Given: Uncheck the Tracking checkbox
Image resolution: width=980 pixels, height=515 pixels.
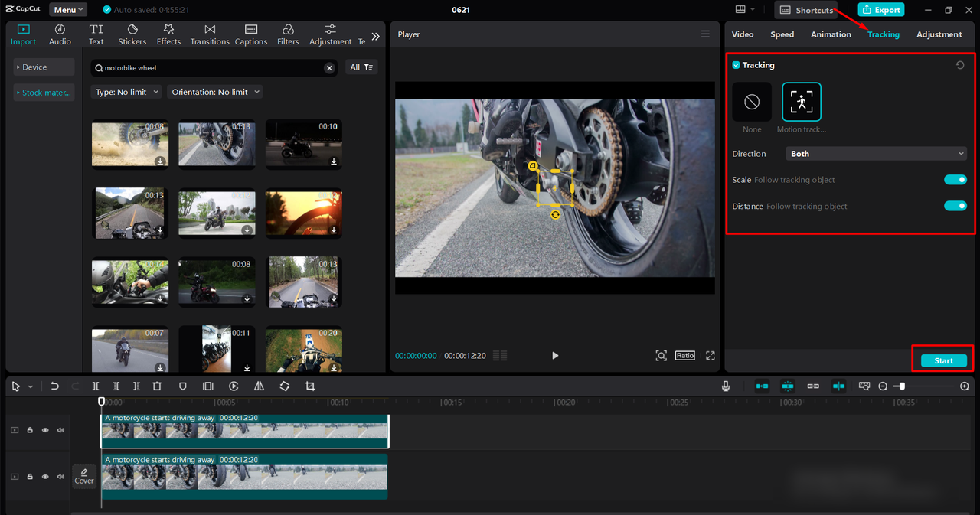Looking at the screenshot, I should pos(736,65).
